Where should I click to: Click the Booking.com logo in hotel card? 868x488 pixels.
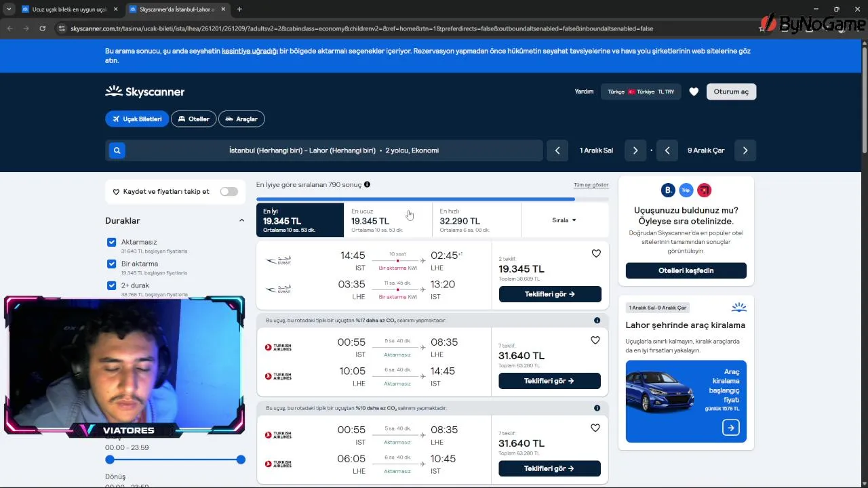(668, 190)
